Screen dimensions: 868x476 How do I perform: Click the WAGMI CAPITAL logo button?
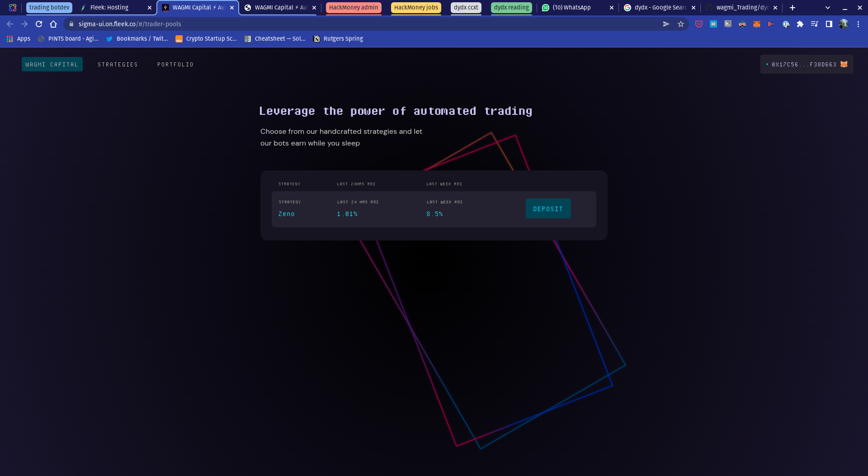coord(52,64)
